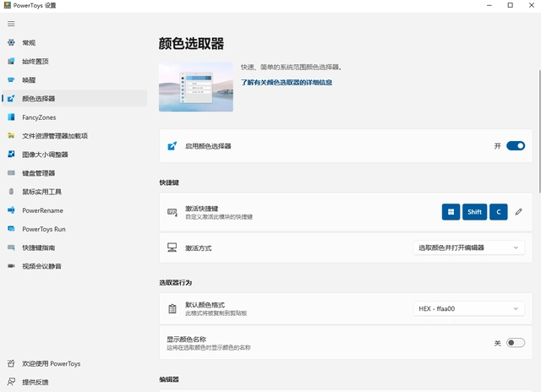Open the 常规 general settings icon
The width and height of the screenshot is (541, 392).
[x=11, y=42]
